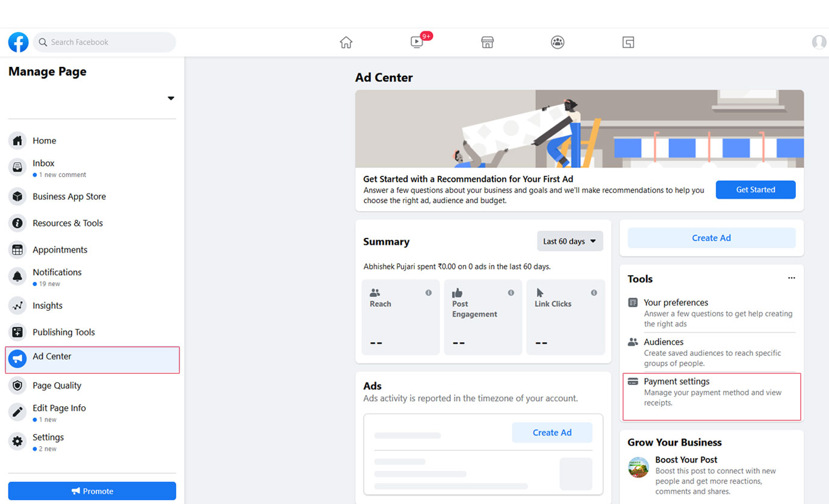
Task: Click the Audiences people icon
Action: tap(633, 341)
